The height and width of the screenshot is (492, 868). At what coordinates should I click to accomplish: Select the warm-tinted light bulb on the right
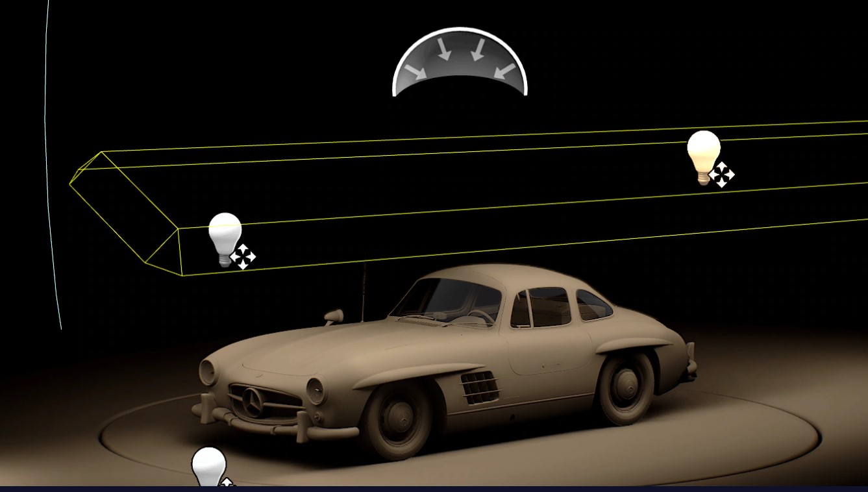[703, 153]
